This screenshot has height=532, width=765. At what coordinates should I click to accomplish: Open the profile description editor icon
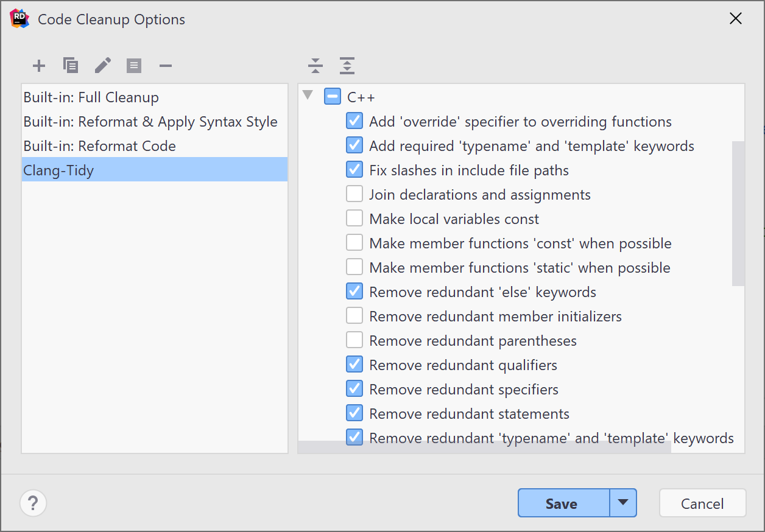(x=134, y=65)
